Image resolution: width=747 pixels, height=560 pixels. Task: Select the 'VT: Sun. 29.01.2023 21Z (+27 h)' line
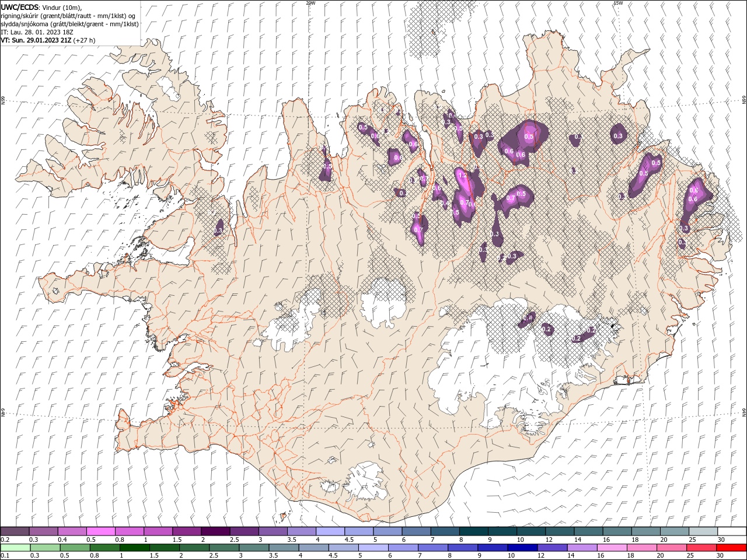pos(48,40)
